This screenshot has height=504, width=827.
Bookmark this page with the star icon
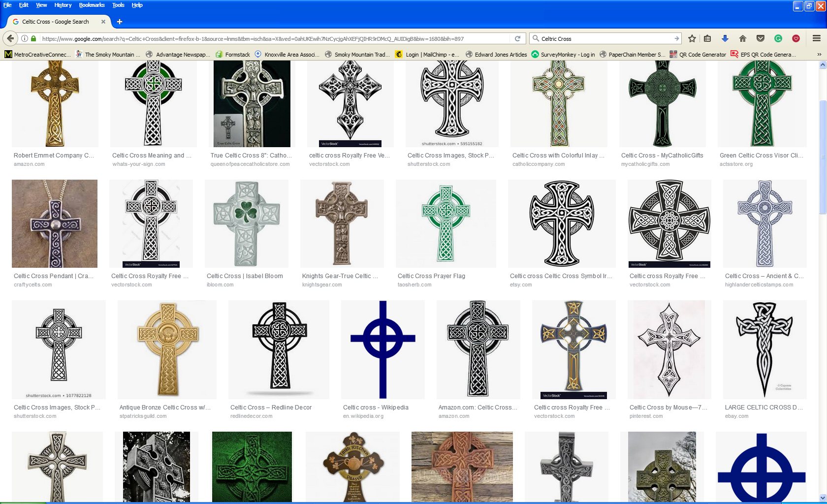click(692, 38)
